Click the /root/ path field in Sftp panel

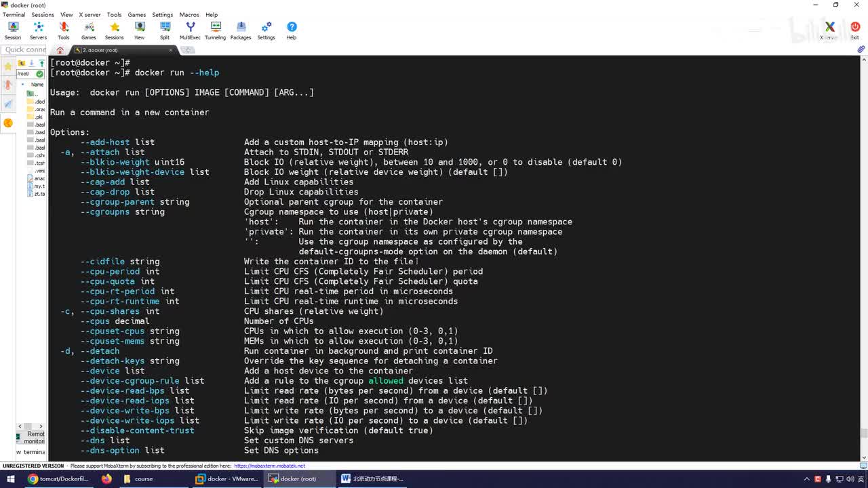click(x=26, y=74)
